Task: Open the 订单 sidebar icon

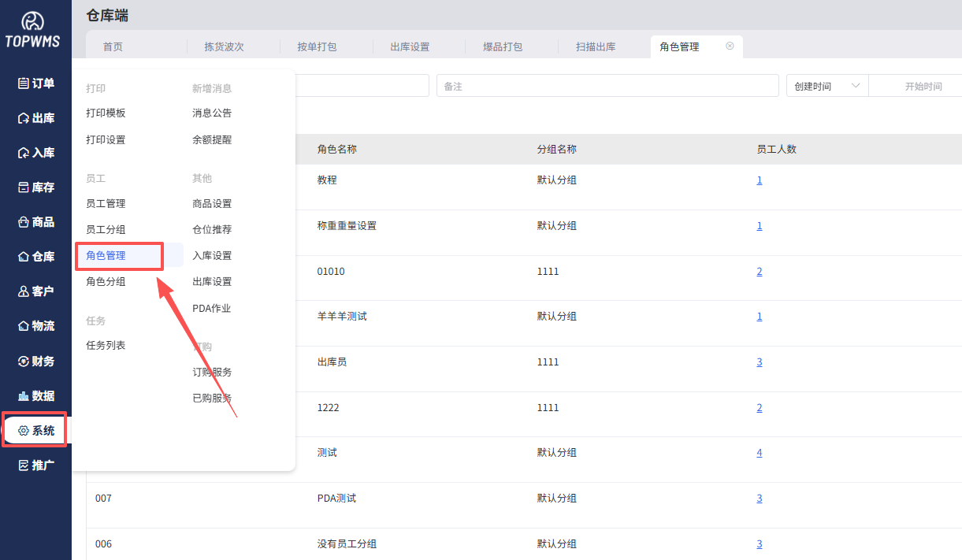Action: 24,83
